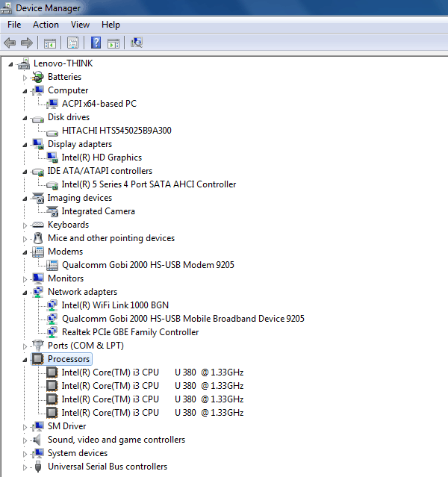The width and height of the screenshot is (448, 477).
Task: Select Intel(R) HD Graphics entry
Action: (x=102, y=158)
